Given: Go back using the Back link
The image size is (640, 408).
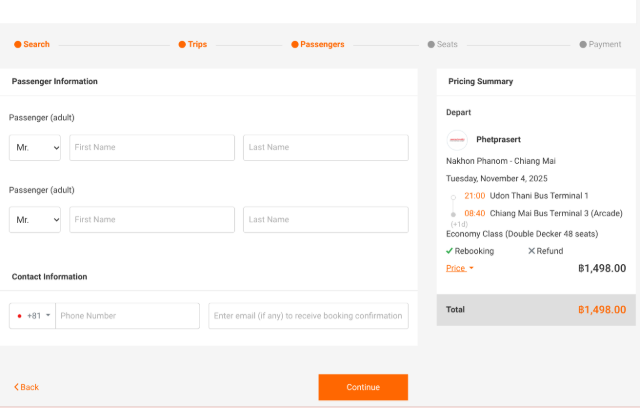Looking at the screenshot, I should [27, 387].
